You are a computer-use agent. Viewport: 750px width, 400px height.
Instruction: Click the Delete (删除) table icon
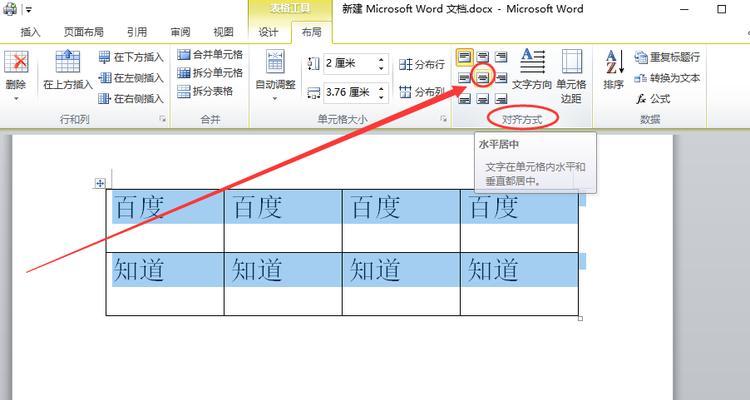(16, 63)
